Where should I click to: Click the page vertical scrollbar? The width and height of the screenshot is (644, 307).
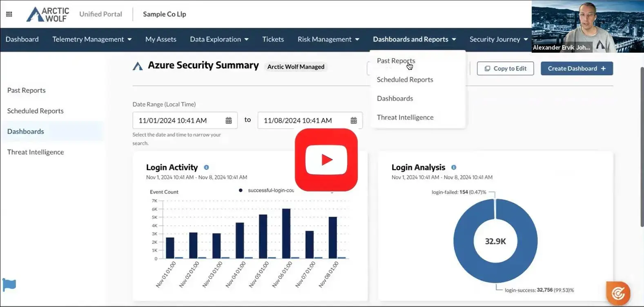click(x=642, y=147)
